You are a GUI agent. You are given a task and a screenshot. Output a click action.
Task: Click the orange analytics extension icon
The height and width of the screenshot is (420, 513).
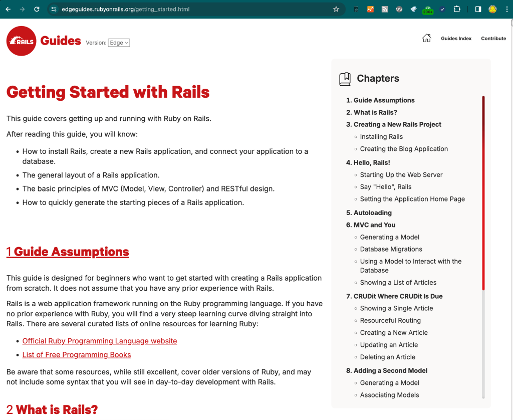[370, 9]
